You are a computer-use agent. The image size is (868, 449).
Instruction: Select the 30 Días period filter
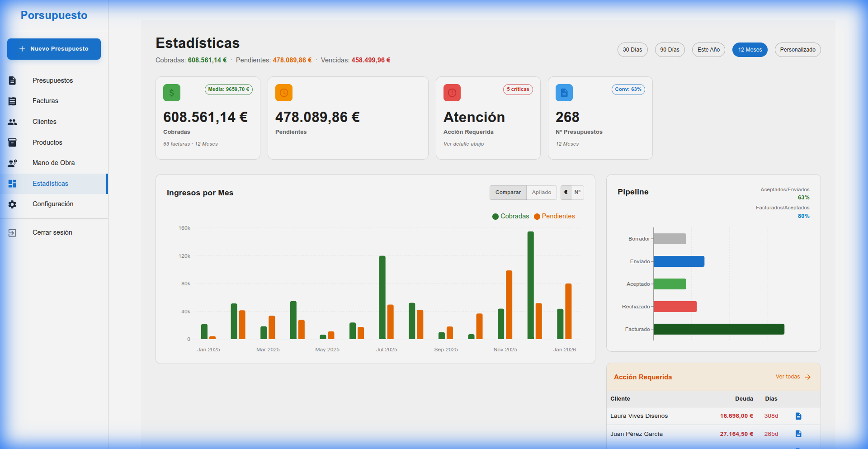[x=632, y=50]
